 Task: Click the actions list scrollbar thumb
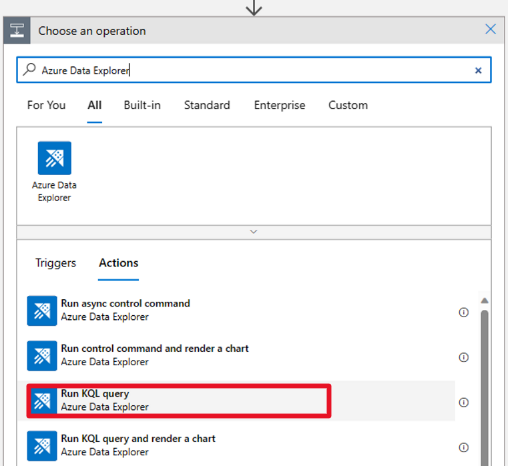click(485, 387)
